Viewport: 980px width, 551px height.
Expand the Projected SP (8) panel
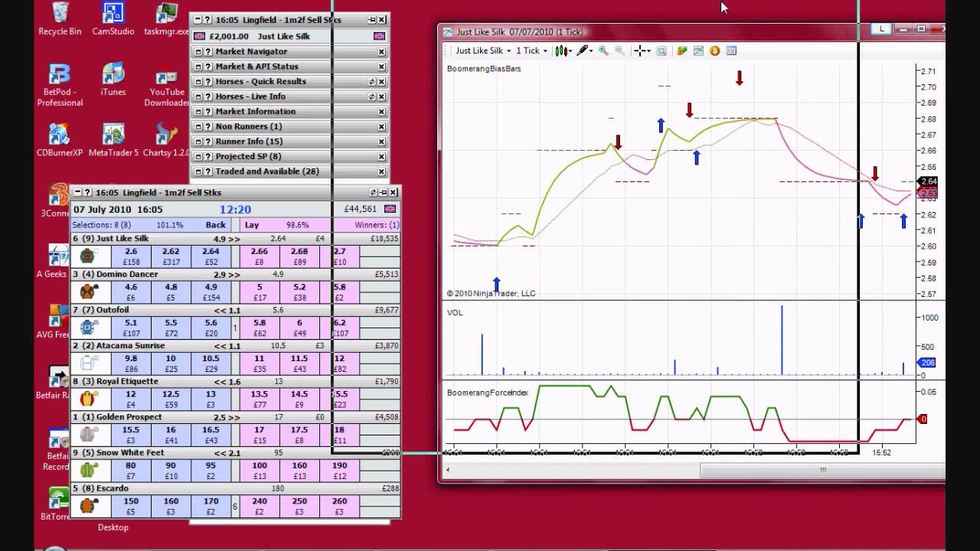pos(198,157)
